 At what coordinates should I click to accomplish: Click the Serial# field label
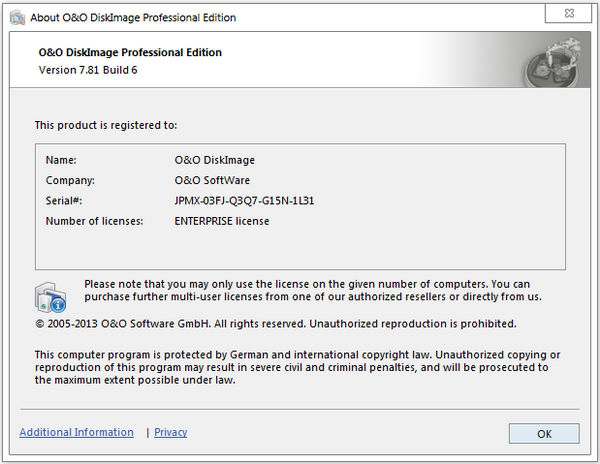click(65, 201)
